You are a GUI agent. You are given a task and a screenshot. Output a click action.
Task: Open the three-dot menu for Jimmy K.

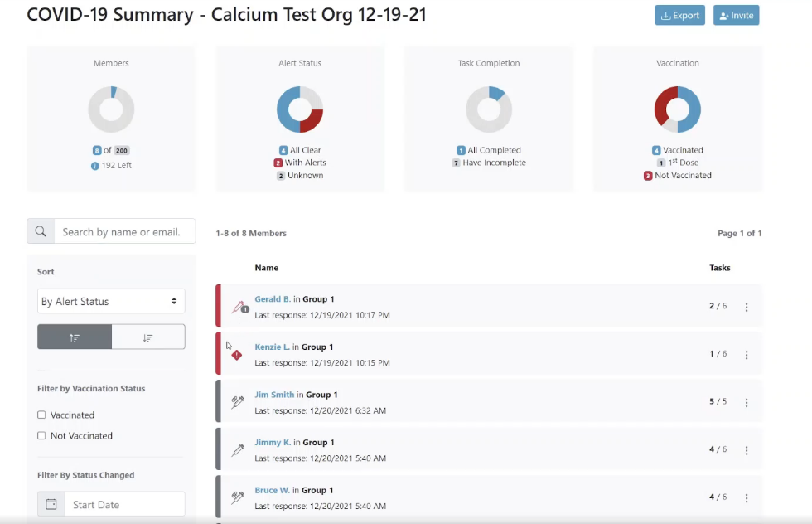[747, 450]
